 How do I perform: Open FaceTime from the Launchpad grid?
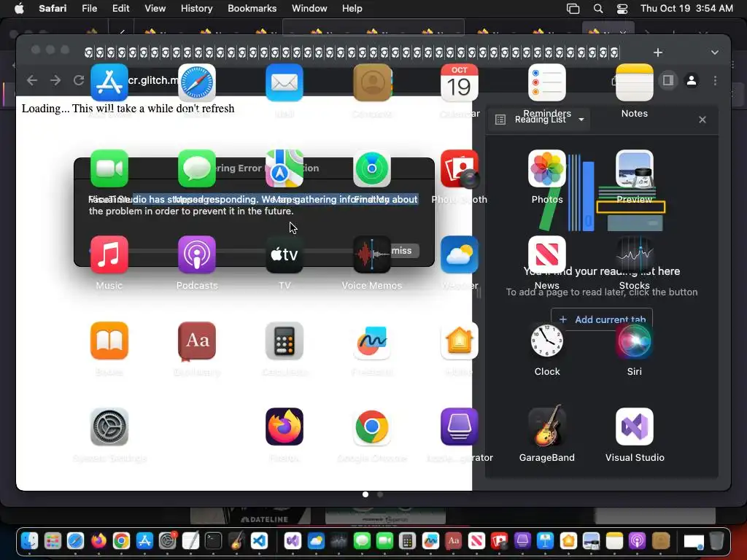109,168
